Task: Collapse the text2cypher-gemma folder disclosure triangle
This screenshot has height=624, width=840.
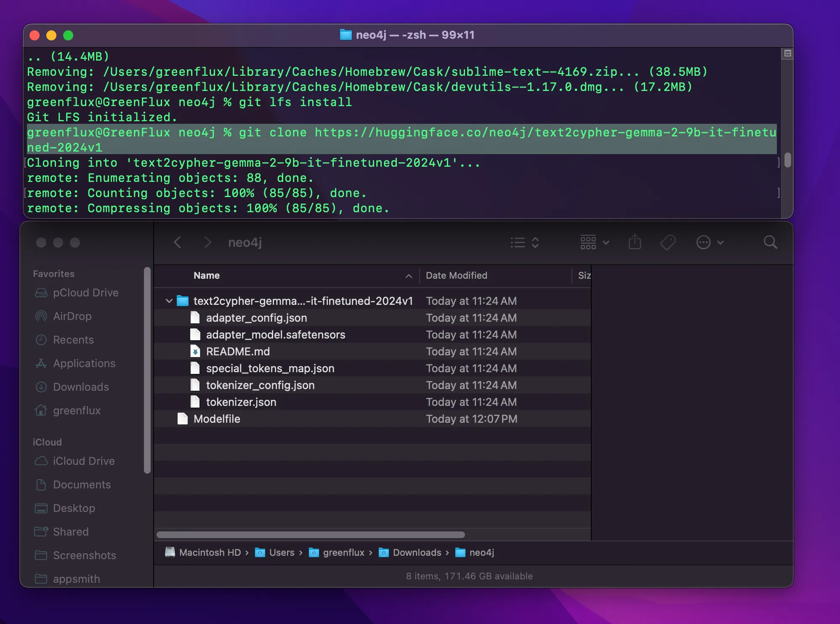Action: click(169, 301)
